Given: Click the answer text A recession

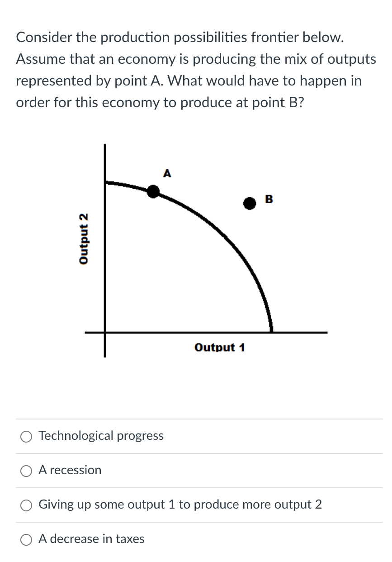Looking at the screenshot, I should 70,471.
